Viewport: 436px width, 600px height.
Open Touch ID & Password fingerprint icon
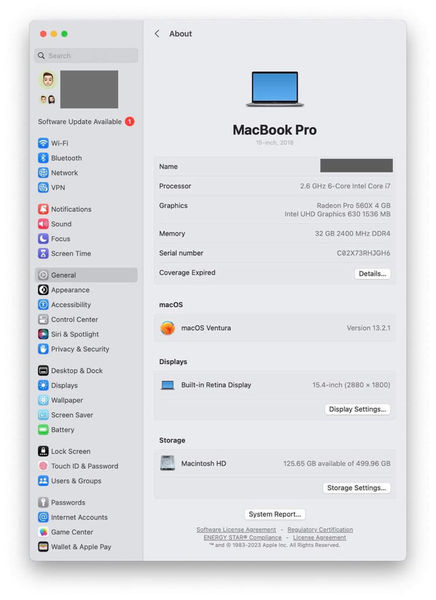[x=43, y=466]
